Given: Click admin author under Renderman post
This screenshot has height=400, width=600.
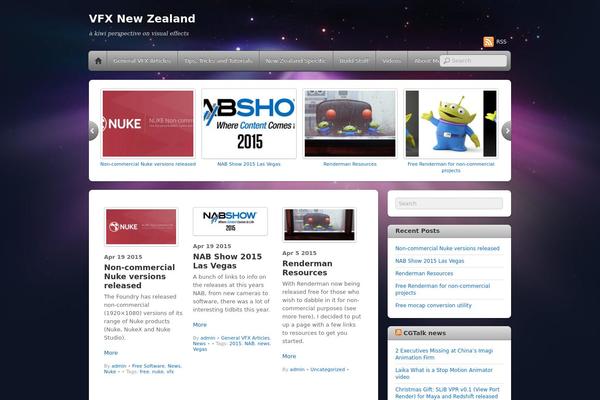Looking at the screenshot, I should (x=297, y=369).
